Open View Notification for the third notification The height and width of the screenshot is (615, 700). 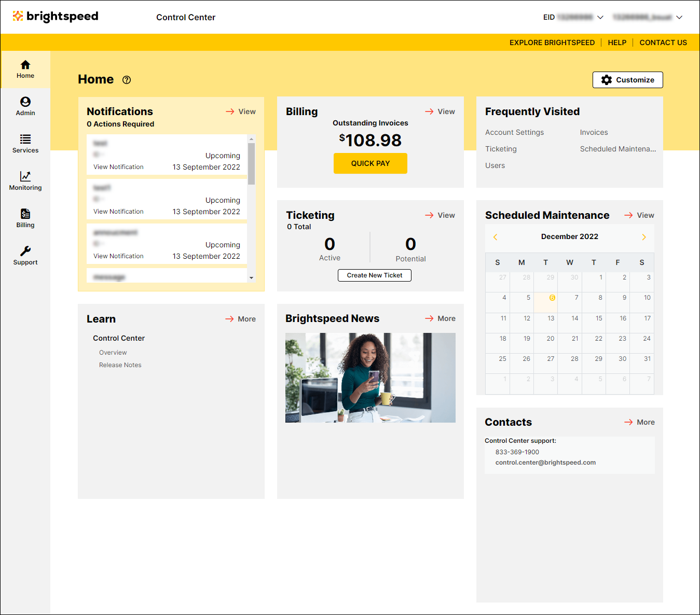coord(118,256)
